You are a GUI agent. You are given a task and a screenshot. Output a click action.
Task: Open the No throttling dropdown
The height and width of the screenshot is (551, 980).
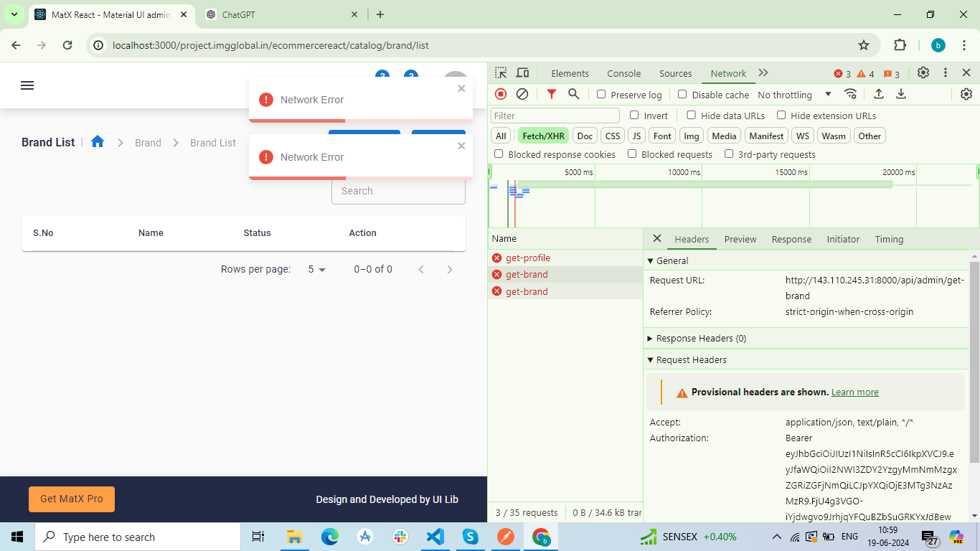click(794, 95)
